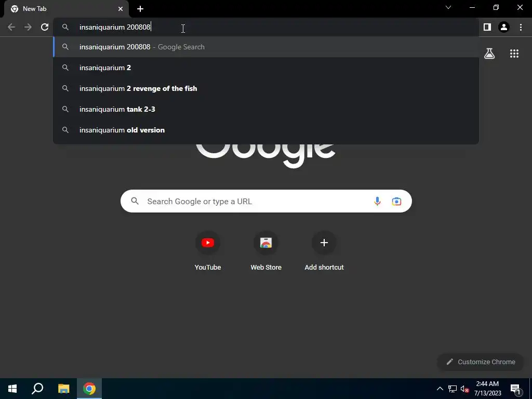
Task: Select the "insaniquarium tank 2-3" suggestion
Action: pos(266,109)
